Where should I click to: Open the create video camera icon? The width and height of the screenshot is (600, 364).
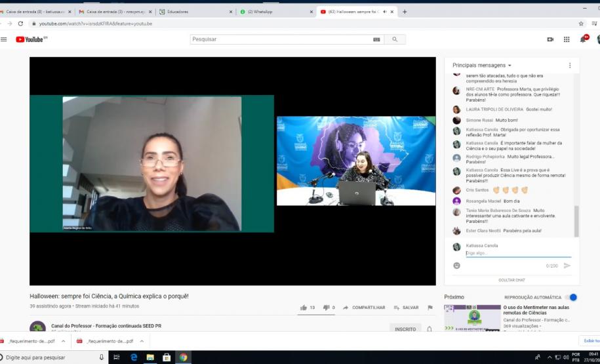click(x=550, y=39)
